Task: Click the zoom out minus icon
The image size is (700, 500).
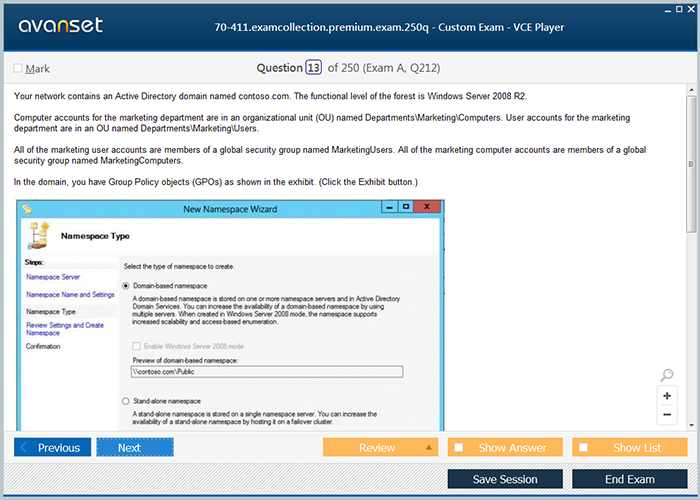Action: [667, 415]
